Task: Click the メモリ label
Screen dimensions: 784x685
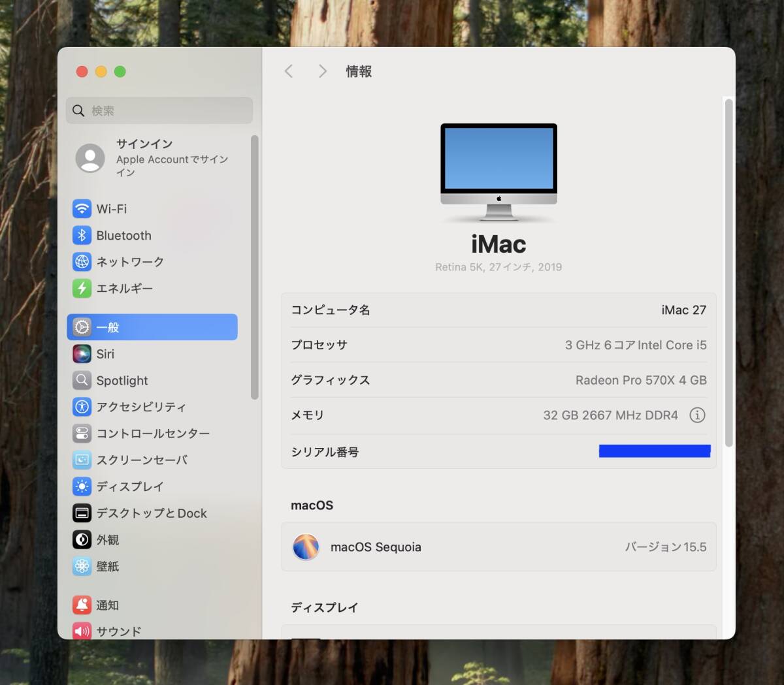Action: click(307, 415)
